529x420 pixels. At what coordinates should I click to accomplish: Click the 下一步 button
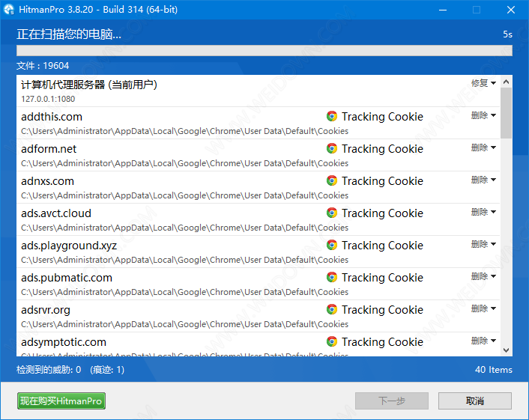click(x=392, y=401)
